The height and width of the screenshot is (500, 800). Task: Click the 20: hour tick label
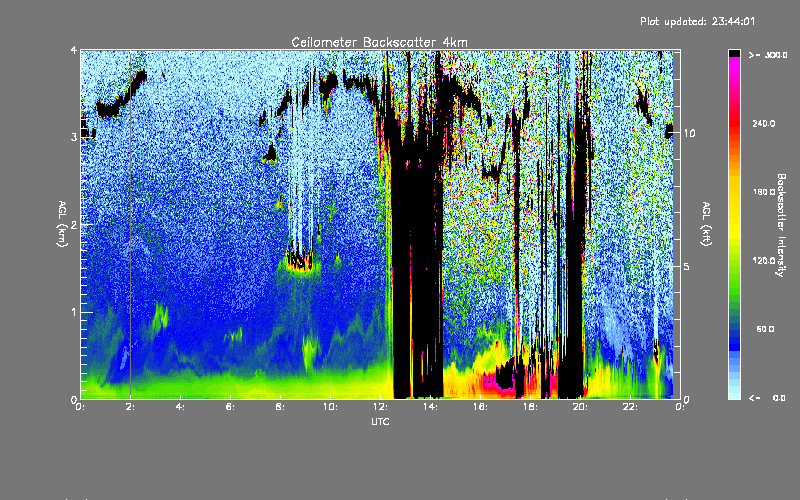580,407
